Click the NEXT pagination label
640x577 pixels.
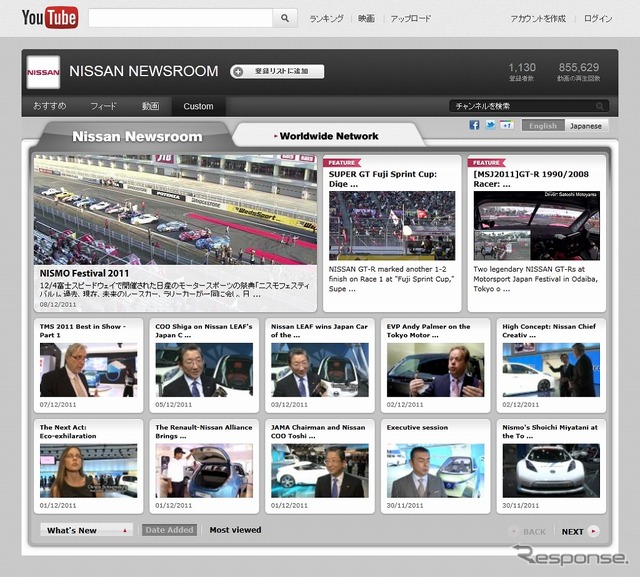coord(572,532)
